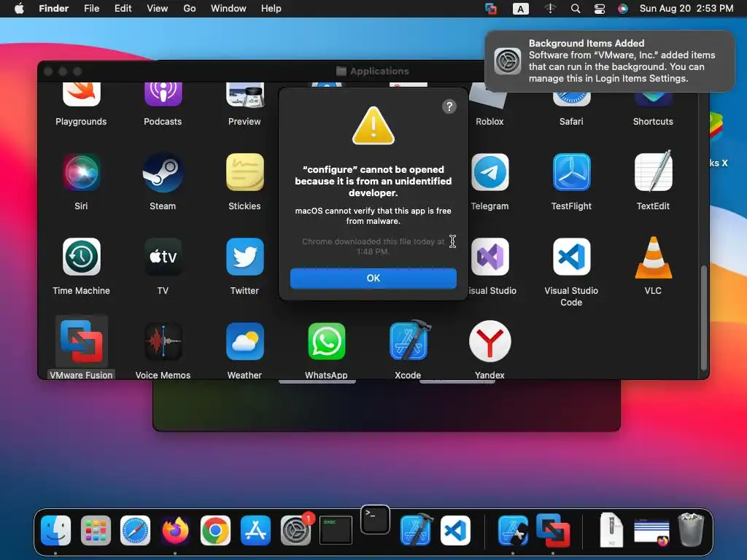The height and width of the screenshot is (560, 747).
Task: Launch VLC from Applications window
Action: coord(653,257)
